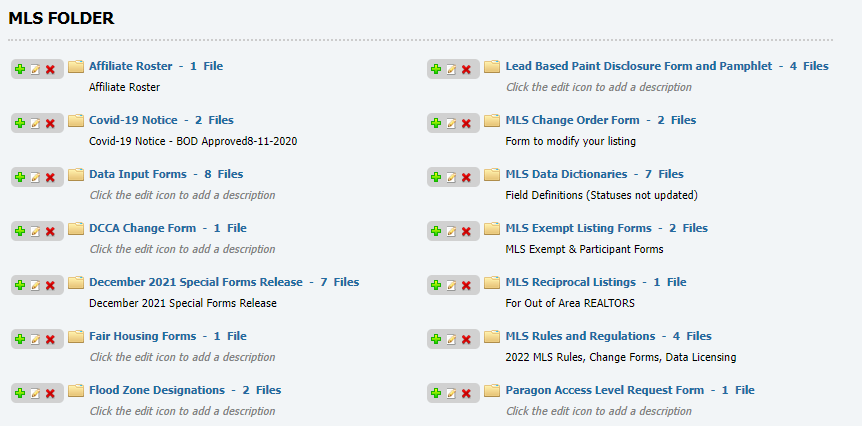Add file to MLS Reciprocal Listings
The image size is (862, 426).
coord(436,285)
